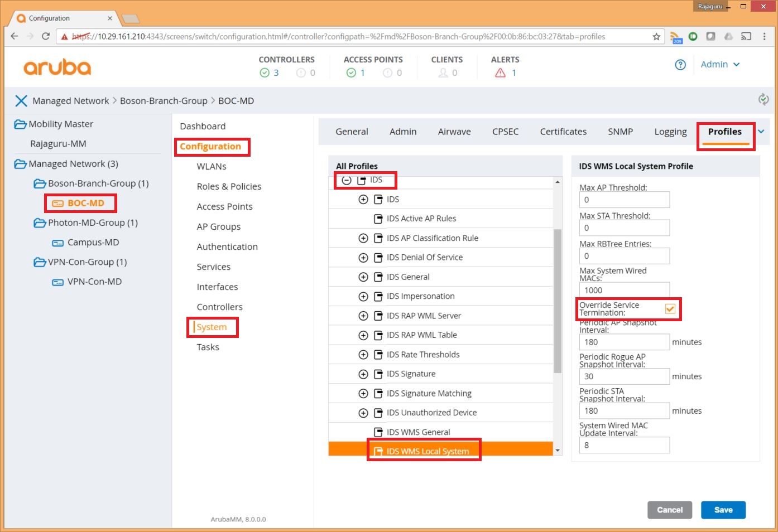Click the Managed Network breadcrumb link
Viewport: 778px width, 532px height.
71,101
